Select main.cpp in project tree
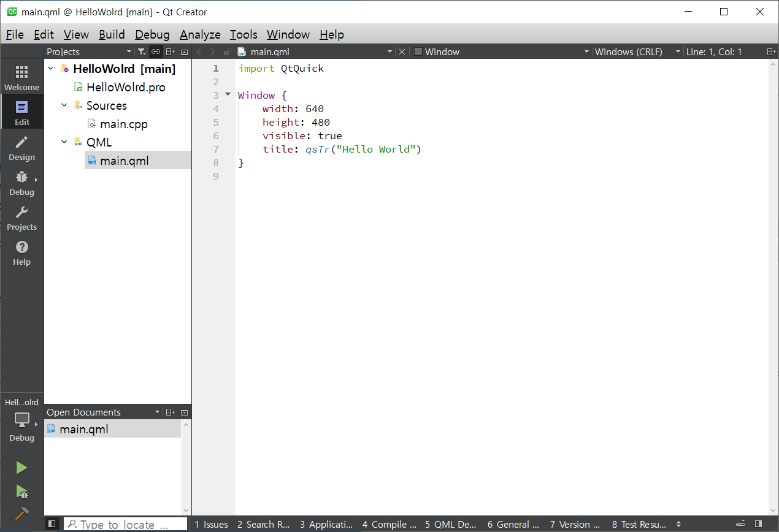779x532 pixels. 124,124
